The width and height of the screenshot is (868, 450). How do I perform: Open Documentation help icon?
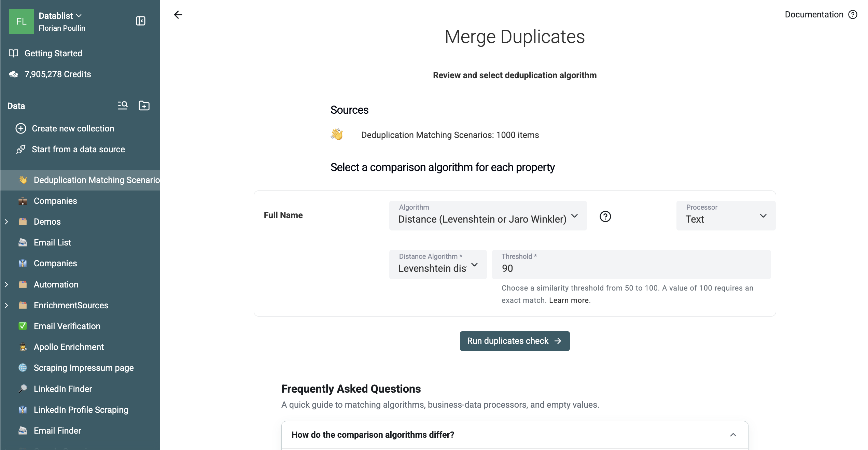tap(853, 15)
